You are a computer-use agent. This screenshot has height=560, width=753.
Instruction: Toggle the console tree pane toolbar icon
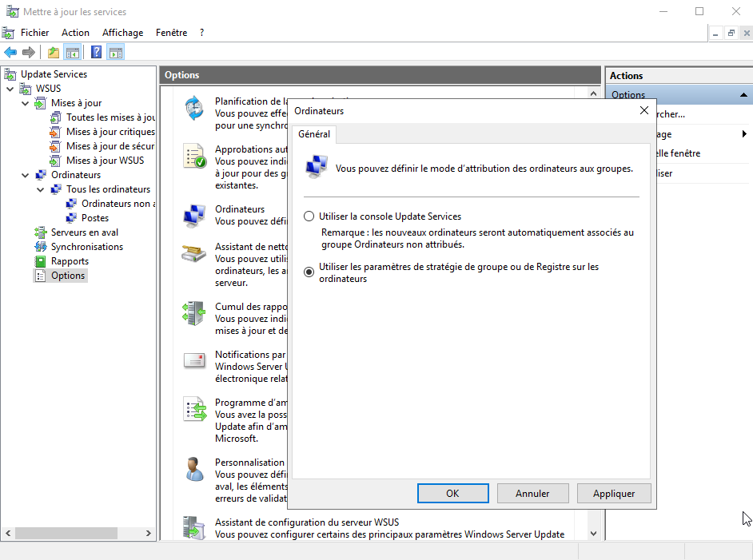(x=73, y=52)
